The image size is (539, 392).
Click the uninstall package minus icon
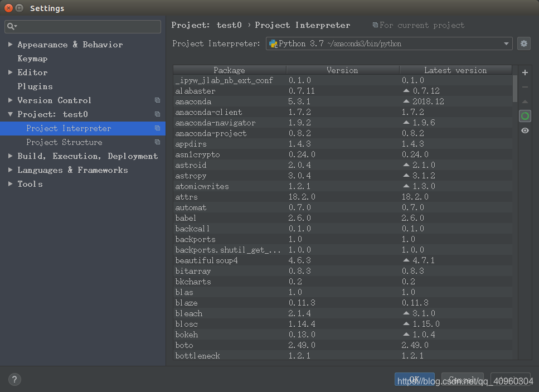click(525, 87)
